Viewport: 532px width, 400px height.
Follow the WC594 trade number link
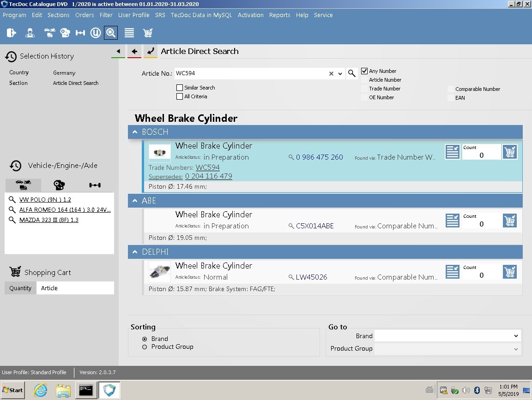click(208, 167)
